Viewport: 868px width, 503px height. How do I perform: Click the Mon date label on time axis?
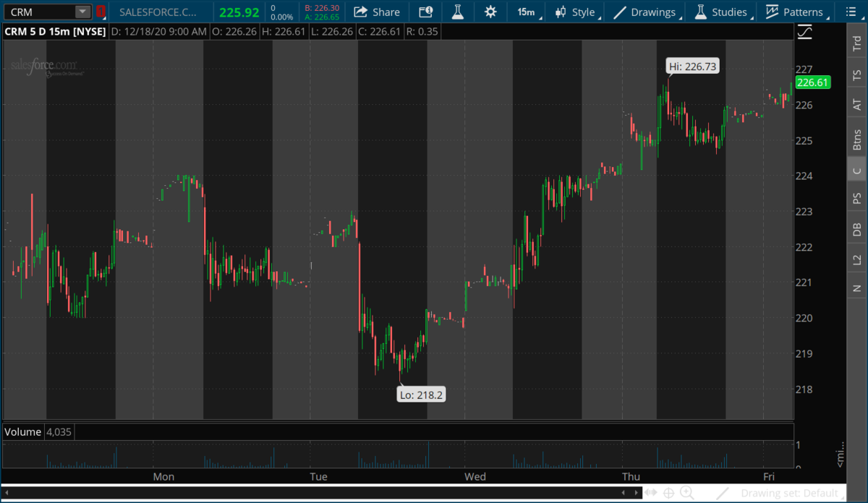click(x=163, y=476)
